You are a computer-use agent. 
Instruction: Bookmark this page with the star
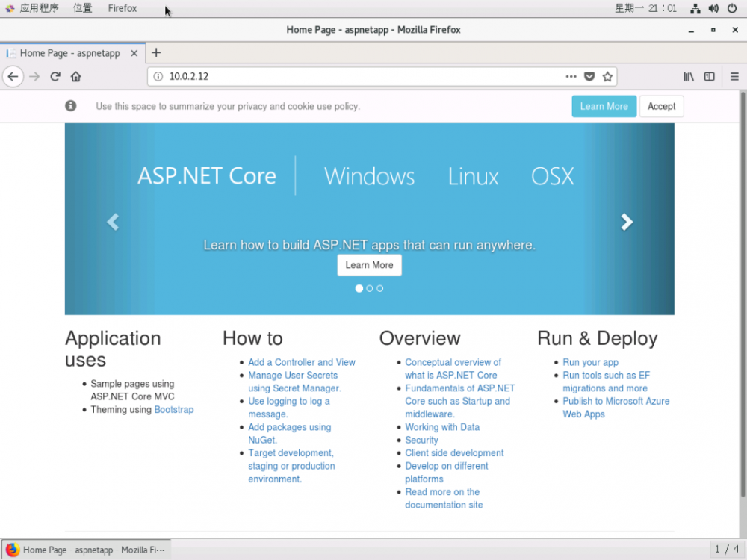pyautogui.click(x=607, y=77)
